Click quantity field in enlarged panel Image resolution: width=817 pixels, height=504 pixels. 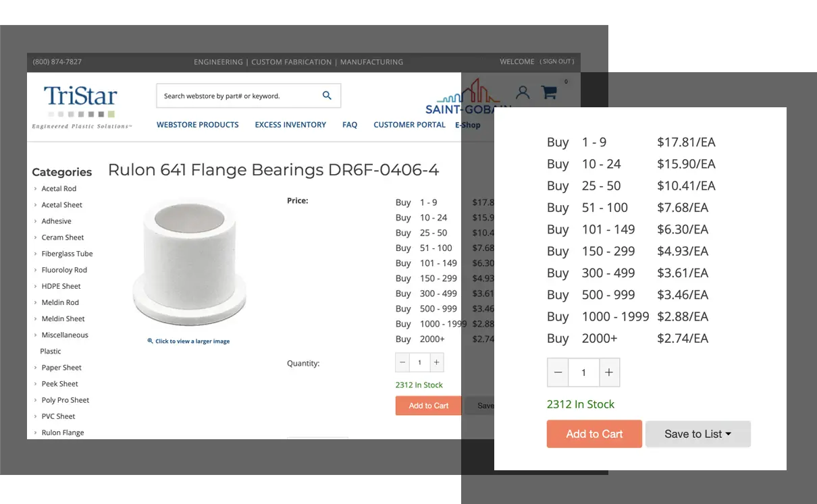pyautogui.click(x=583, y=372)
